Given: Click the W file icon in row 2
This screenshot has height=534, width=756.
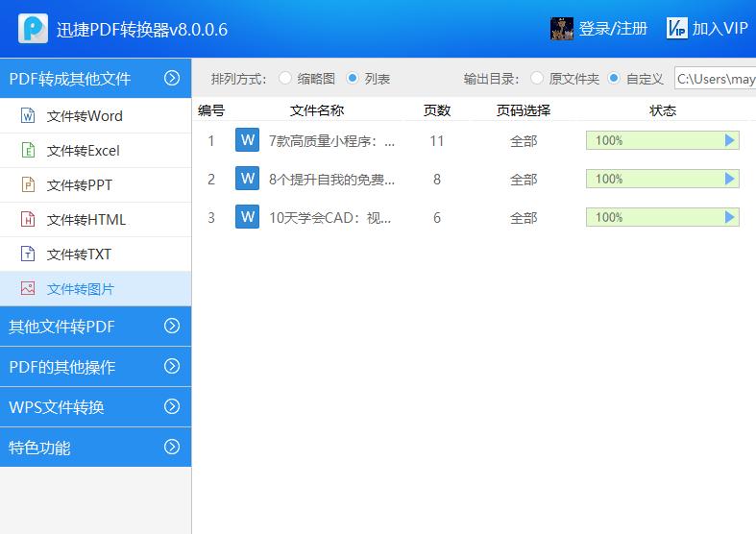Looking at the screenshot, I should pyautogui.click(x=247, y=179).
